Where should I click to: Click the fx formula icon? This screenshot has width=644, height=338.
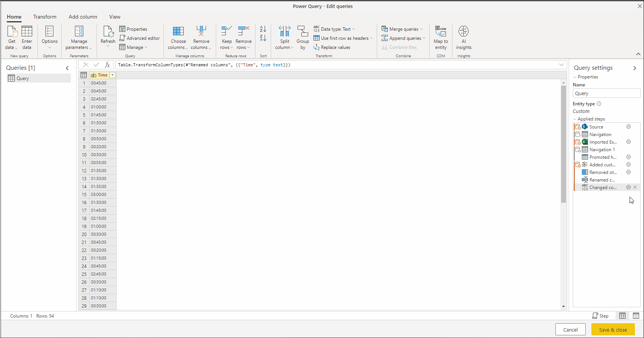107,65
